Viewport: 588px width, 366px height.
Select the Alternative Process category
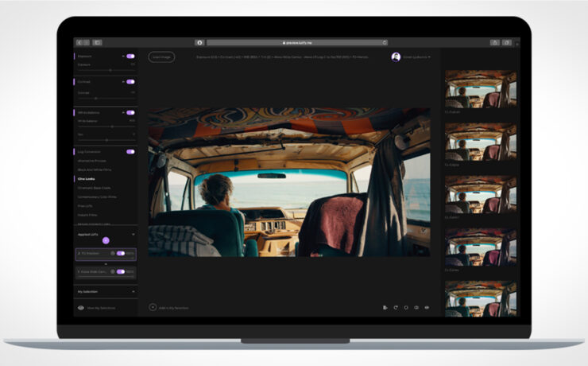(x=92, y=161)
